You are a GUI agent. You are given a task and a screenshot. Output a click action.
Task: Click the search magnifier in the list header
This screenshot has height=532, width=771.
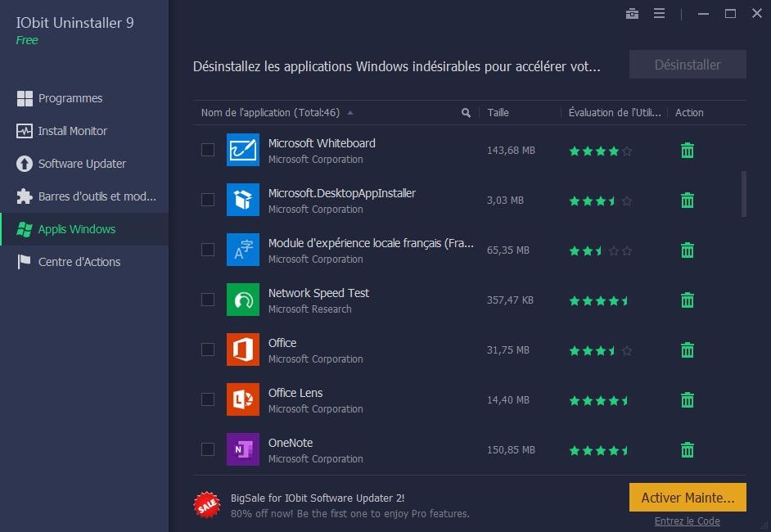click(466, 113)
